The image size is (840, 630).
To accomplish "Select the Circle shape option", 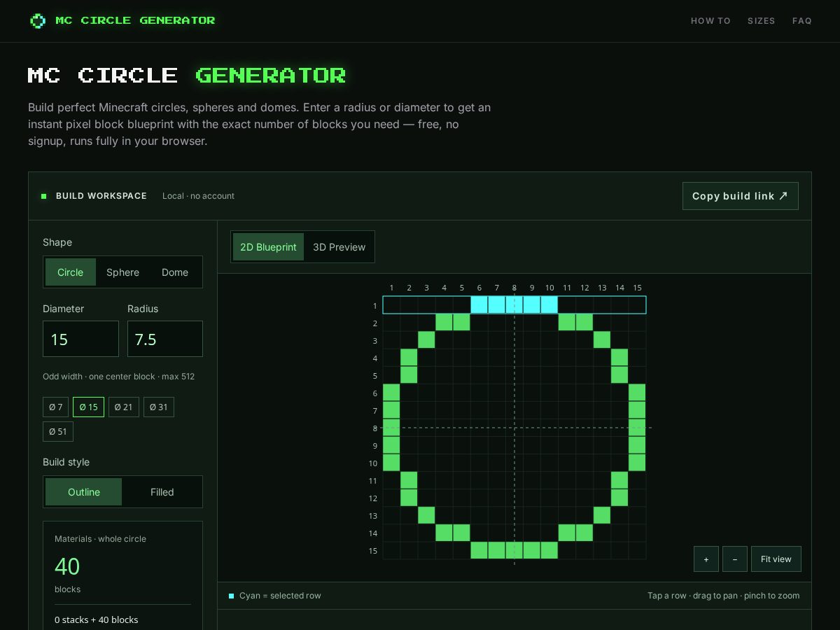I will pos(71,272).
